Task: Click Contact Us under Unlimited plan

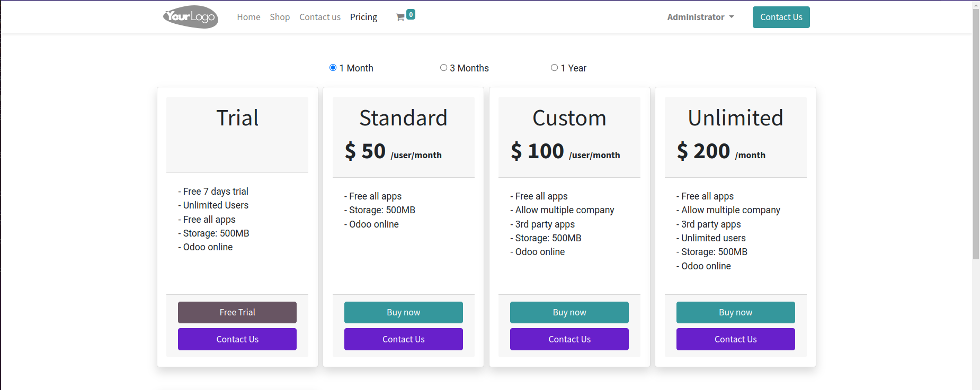Action: [736, 339]
